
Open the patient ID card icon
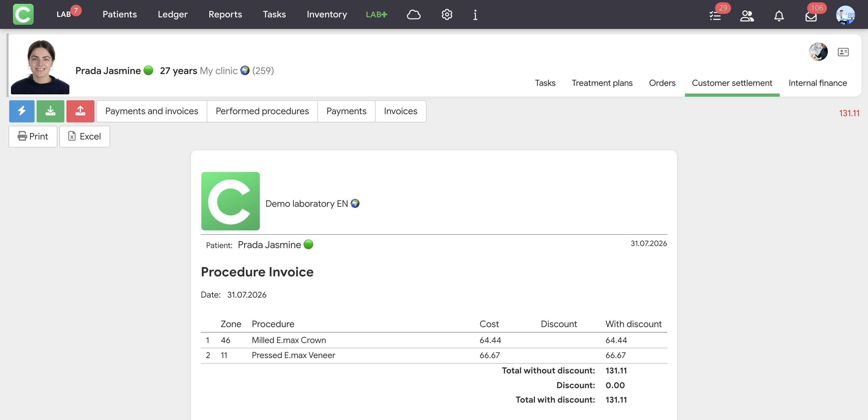point(843,52)
